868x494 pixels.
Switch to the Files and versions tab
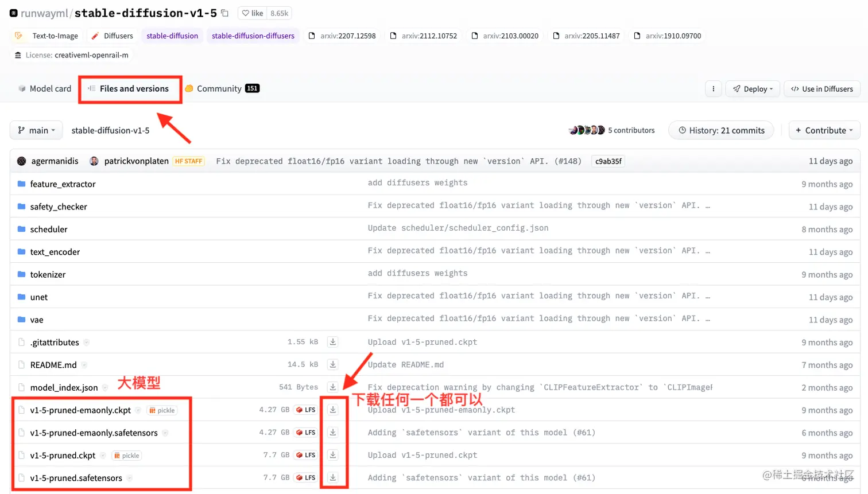128,88
